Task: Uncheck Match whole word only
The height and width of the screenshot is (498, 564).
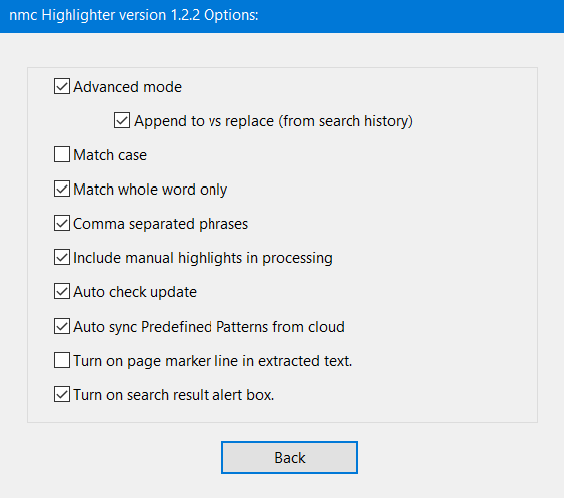Action: (62, 189)
